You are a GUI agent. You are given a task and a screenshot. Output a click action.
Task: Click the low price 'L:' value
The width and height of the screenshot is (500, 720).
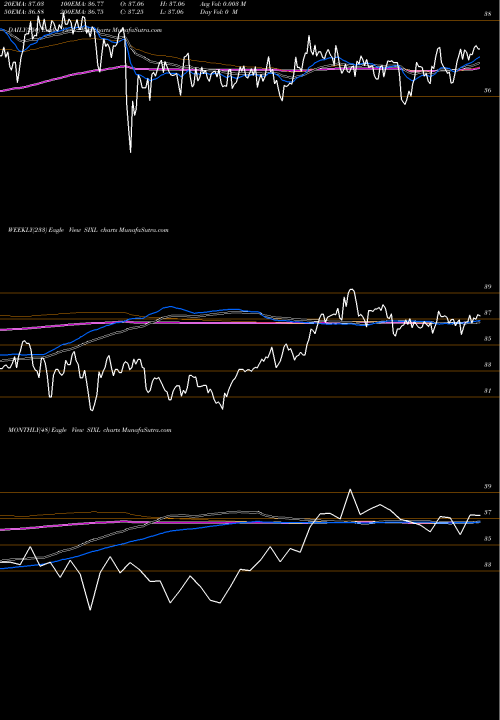(x=170, y=12)
